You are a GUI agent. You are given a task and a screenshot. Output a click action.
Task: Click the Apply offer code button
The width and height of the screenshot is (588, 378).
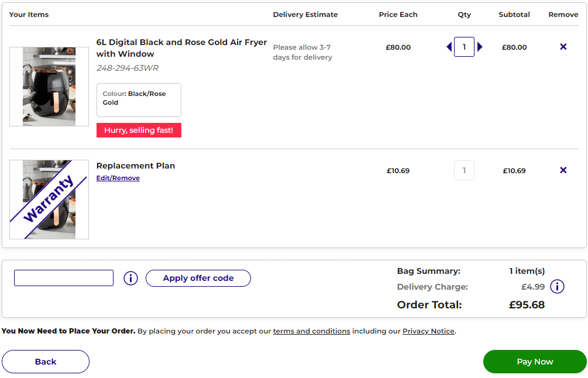point(198,279)
